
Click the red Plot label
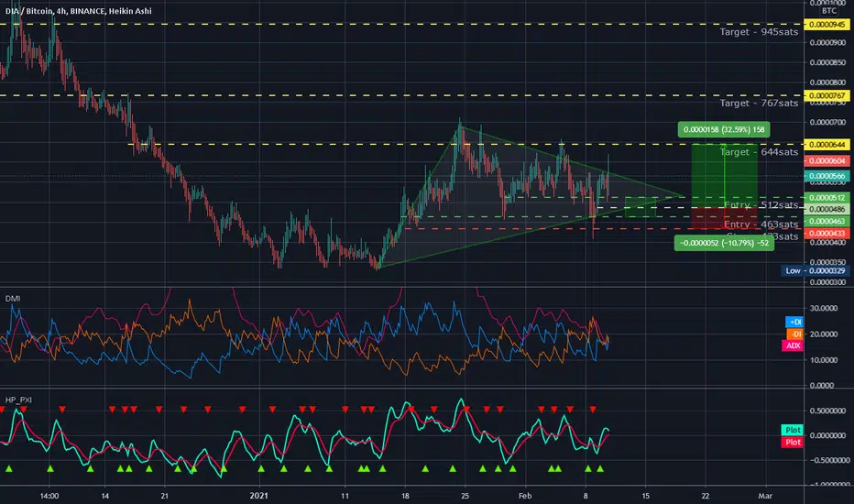(793, 442)
